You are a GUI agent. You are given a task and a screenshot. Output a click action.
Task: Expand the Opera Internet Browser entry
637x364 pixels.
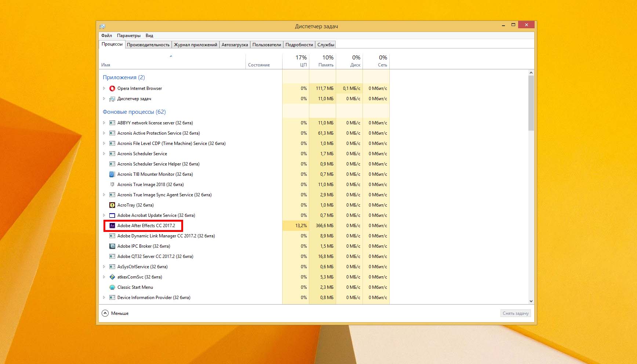(104, 88)
